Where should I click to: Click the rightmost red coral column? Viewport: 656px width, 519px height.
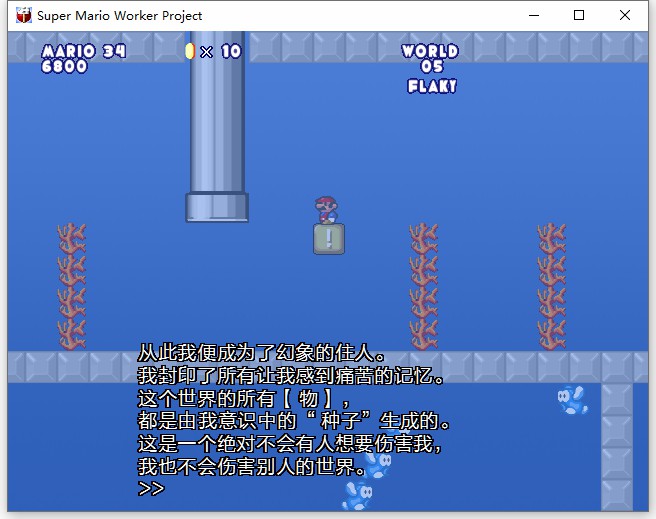point(552,287)
